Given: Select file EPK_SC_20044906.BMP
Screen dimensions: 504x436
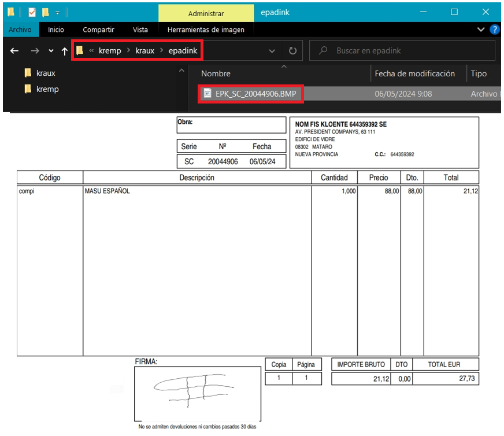Looking at the screenshot, I should 256,94.
